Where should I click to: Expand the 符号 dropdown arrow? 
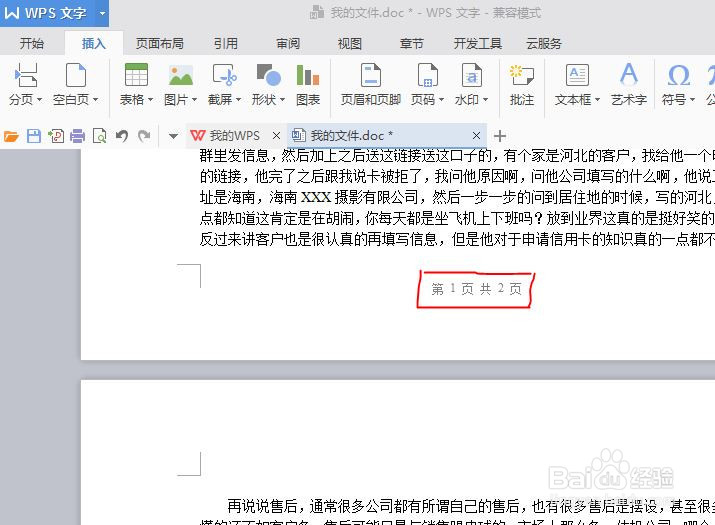coord(692,99)
